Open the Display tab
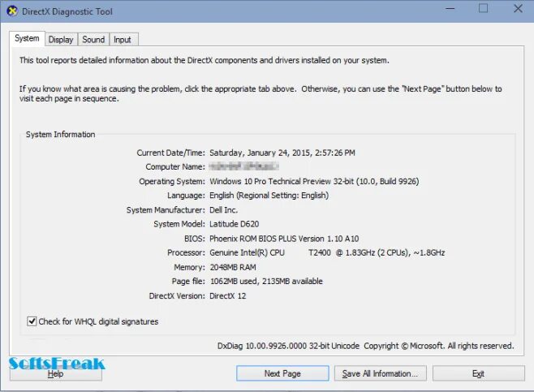The height and width of the screenshot is (392, 534). (61, 40)
